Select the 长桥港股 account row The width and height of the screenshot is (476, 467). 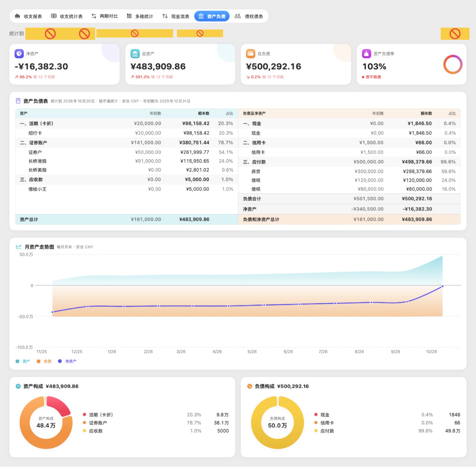(127, 161)
